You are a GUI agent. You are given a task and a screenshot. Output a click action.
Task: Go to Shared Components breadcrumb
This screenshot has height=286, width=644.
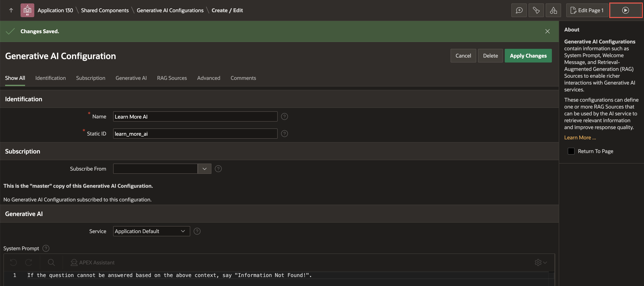click(105, 10)
